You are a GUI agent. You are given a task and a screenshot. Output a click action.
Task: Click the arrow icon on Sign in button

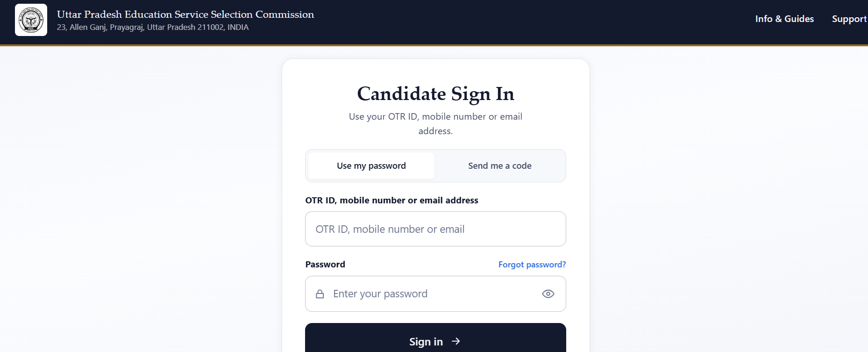(456, 341)
